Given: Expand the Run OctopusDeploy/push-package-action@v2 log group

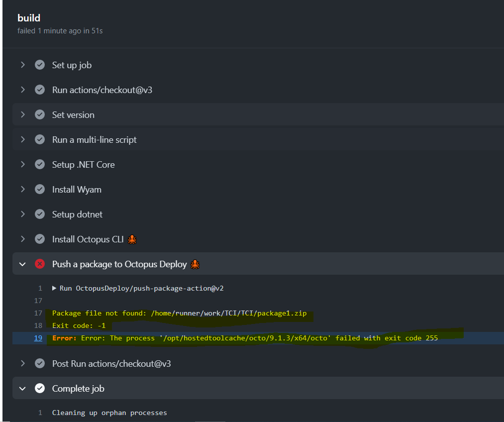Looking at the screenshot, I should pos(55,288).
